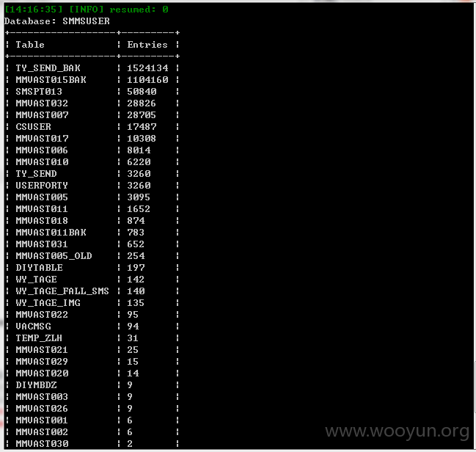This screenshot has height=452, width=476.
Task: Click the entries value 8014
Action: click(x=139, y=150)
